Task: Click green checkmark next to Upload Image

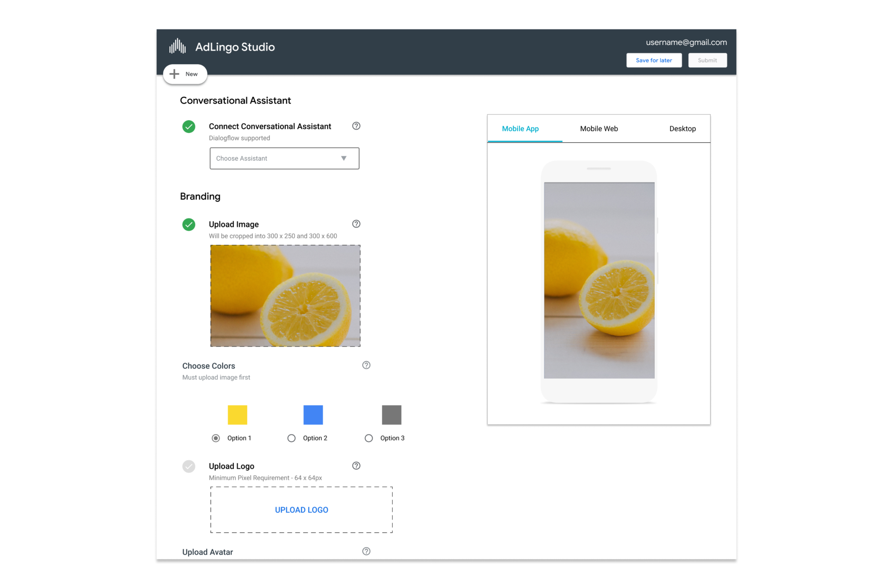Action: click(189, 224)
